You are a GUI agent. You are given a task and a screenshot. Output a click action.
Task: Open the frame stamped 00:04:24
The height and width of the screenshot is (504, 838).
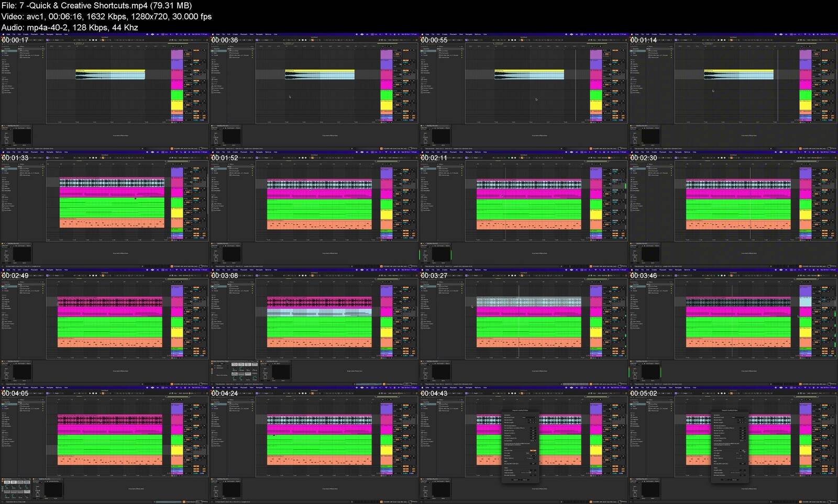click(x=314, y=445)
